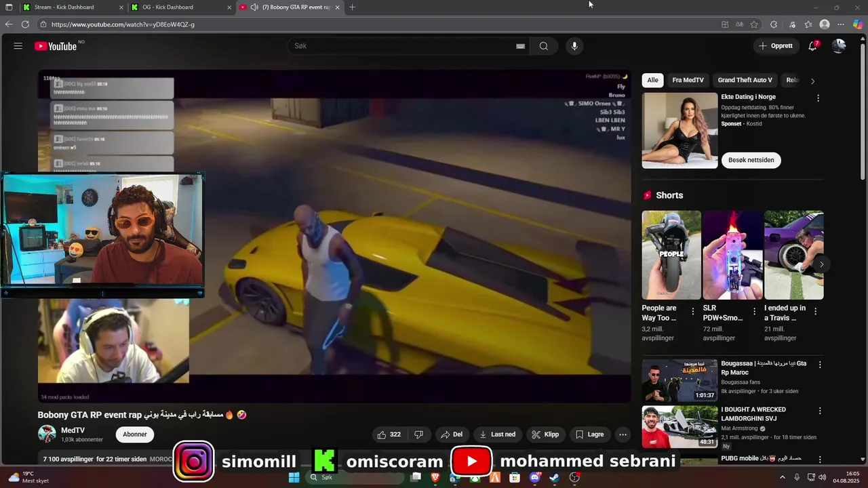The image size is (868, 488).
Task: Open new browser tab with plus
Action: [352, 7]
